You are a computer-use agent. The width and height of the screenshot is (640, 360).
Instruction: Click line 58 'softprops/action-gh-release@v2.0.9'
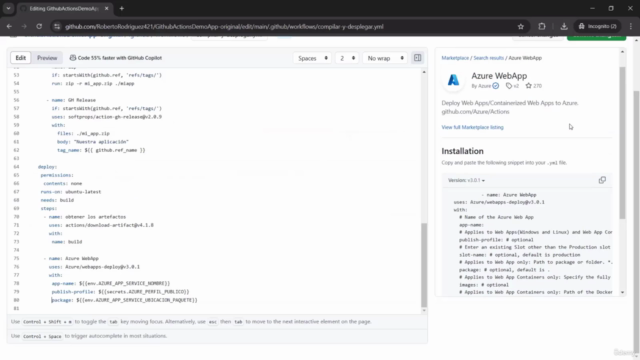pyautogui.click(x=115, y=117)
